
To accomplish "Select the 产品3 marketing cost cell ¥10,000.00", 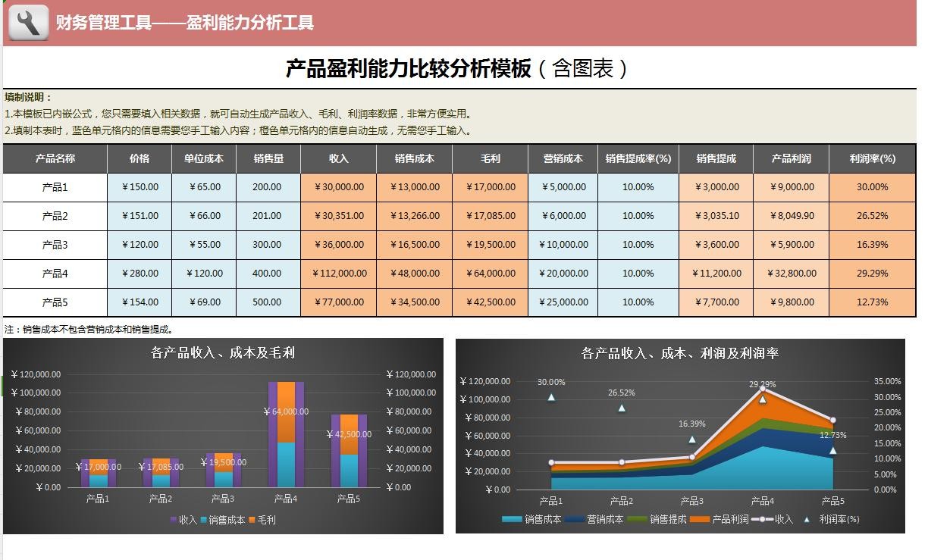I will coord(563,245).
